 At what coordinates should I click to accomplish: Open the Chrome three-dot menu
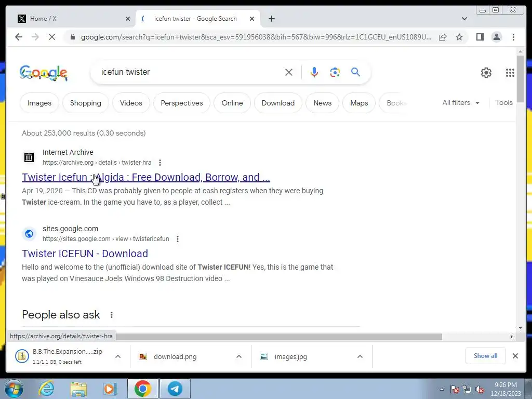click(x=513, y=37)
